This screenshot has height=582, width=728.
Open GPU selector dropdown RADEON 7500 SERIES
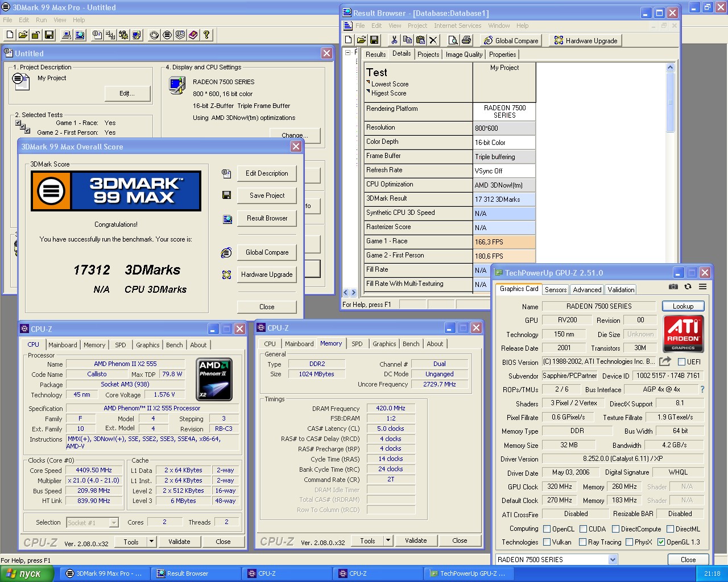click(x=613, y=560)
